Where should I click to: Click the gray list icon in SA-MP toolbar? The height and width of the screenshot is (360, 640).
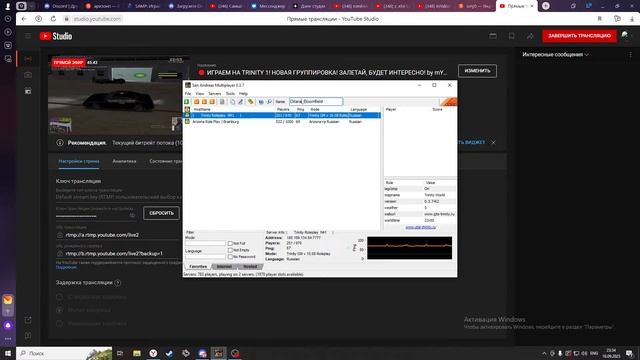222,102
